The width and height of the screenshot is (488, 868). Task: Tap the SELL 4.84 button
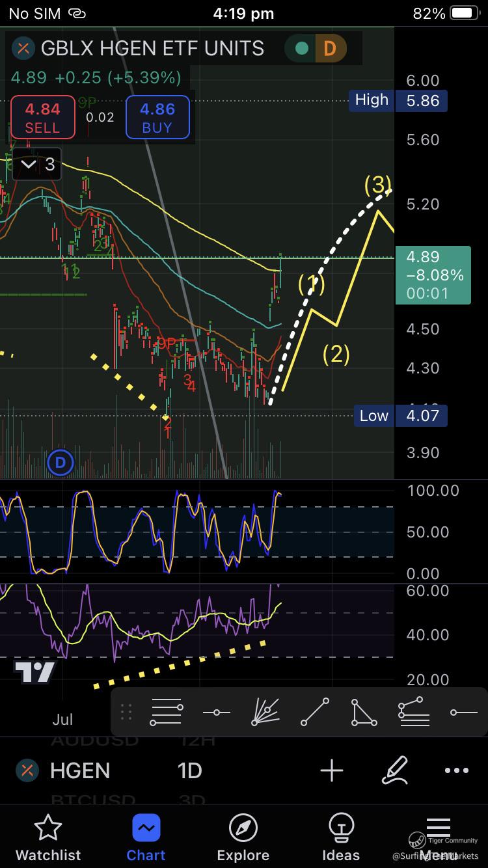42,117
